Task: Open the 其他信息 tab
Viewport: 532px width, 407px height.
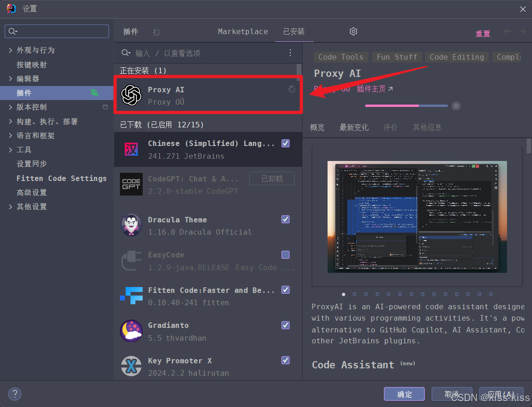Action: pyautogui.click(x=427, y=127)
